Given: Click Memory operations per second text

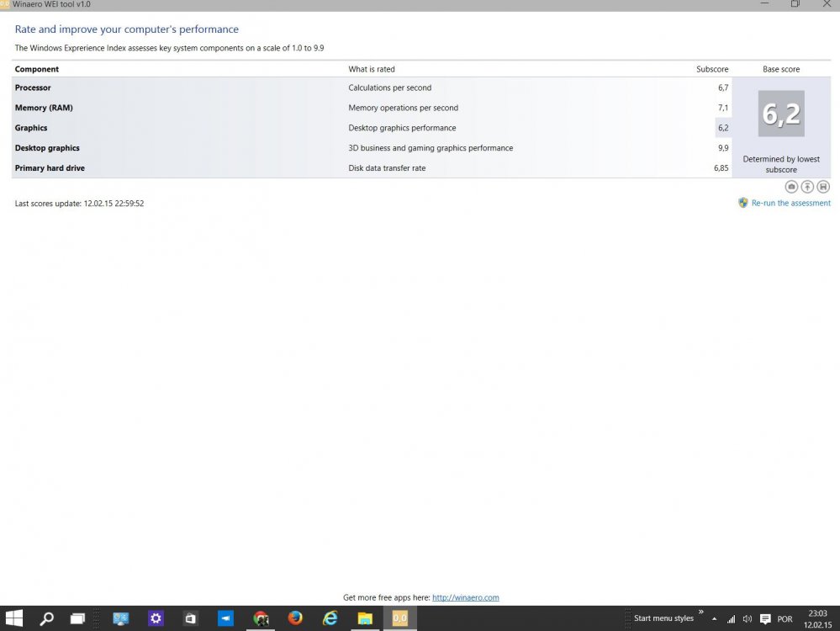Looking at the screenshot, I should tap(404, 108).
